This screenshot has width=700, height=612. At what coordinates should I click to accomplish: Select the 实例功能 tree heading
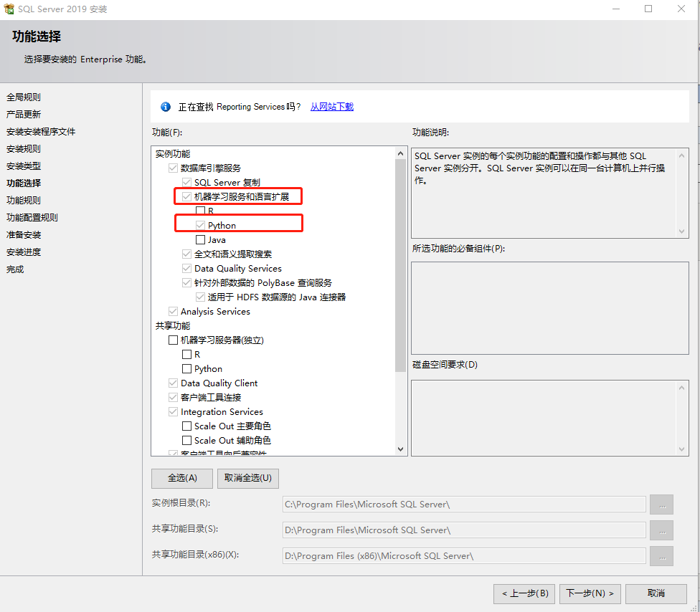click(x=173, y=154)
